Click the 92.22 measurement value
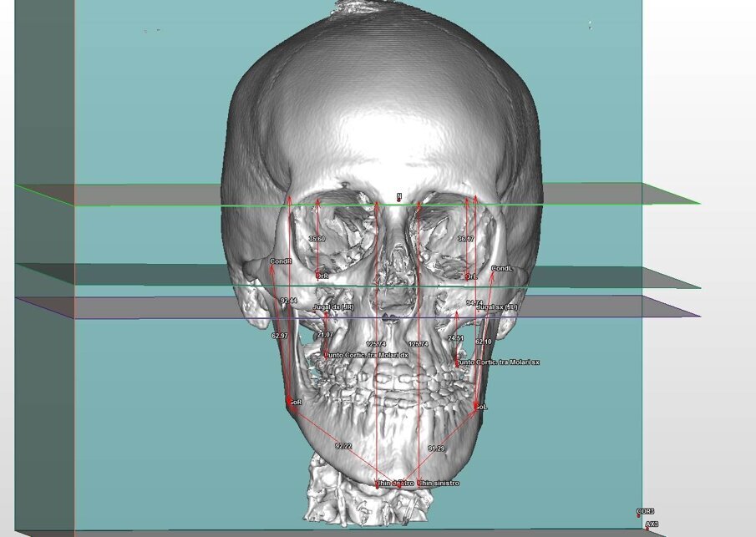 pos(342,446)
